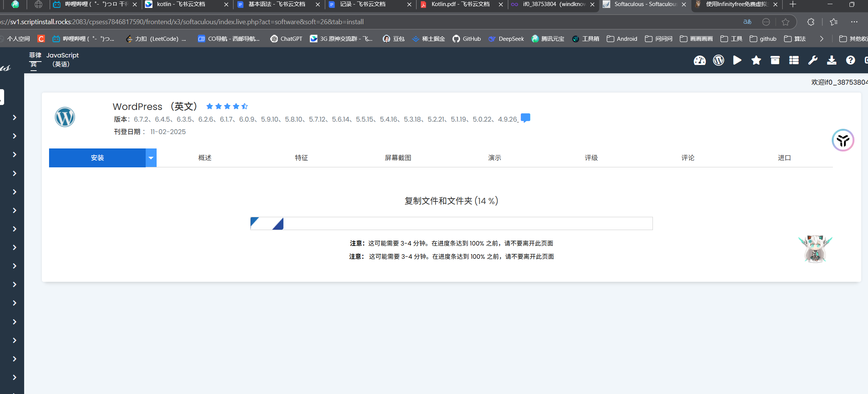Expand the github bookmark folder
The height and width of the screenshot is (394, 868).
click(763, 39)
